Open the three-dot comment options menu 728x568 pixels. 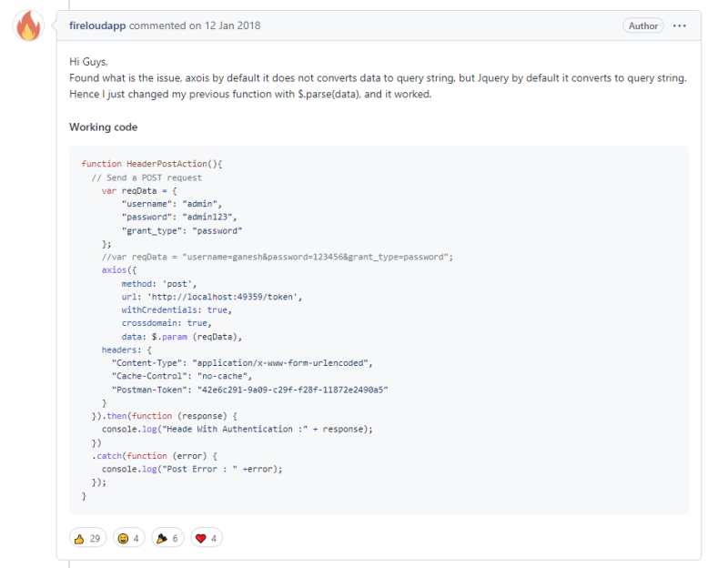679,26
